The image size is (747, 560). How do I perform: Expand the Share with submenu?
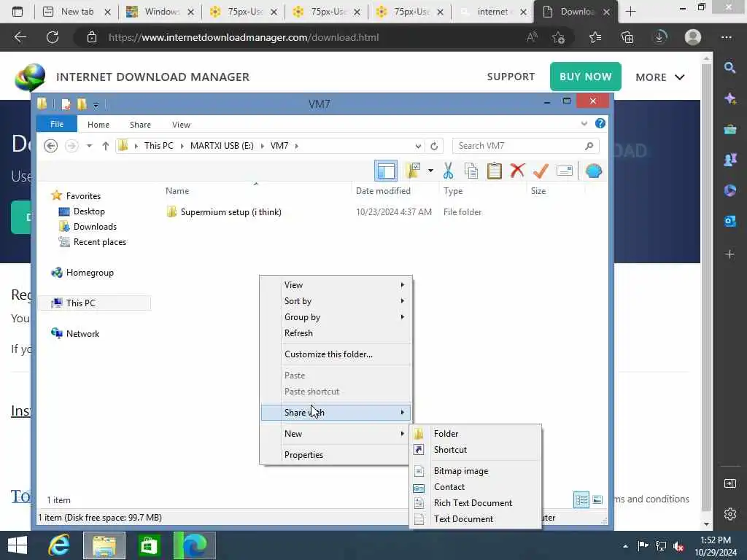tap(336, 413)
